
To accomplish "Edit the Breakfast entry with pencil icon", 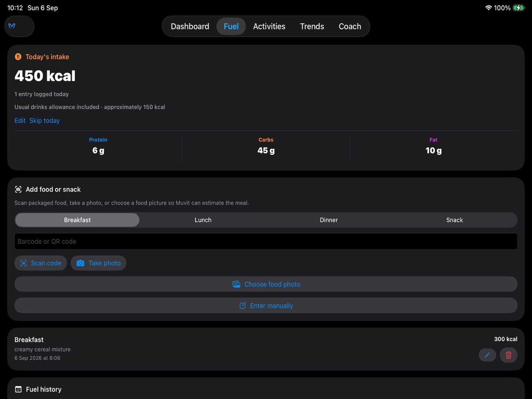I will click(x=487, y=355).
